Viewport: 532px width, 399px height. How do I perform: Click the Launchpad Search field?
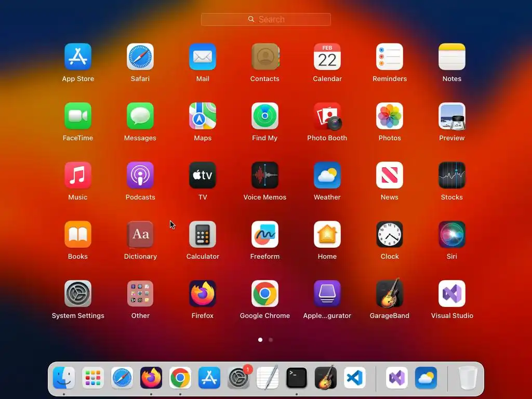(266, 19)
